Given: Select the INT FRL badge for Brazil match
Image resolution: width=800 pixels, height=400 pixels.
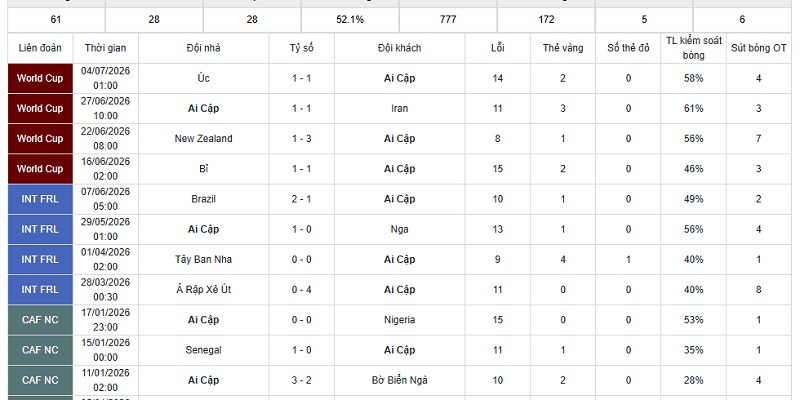Looking at the screenshot, I should 40,199.
